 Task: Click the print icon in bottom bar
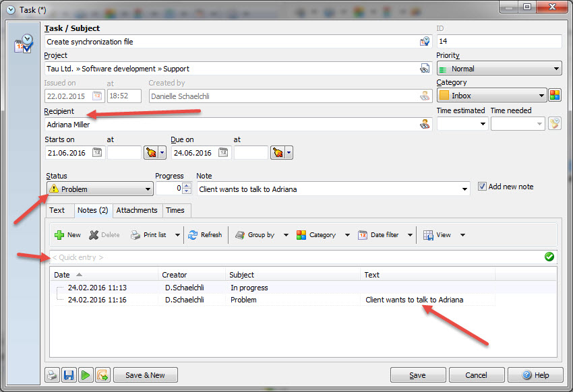(x=52, y=375)
